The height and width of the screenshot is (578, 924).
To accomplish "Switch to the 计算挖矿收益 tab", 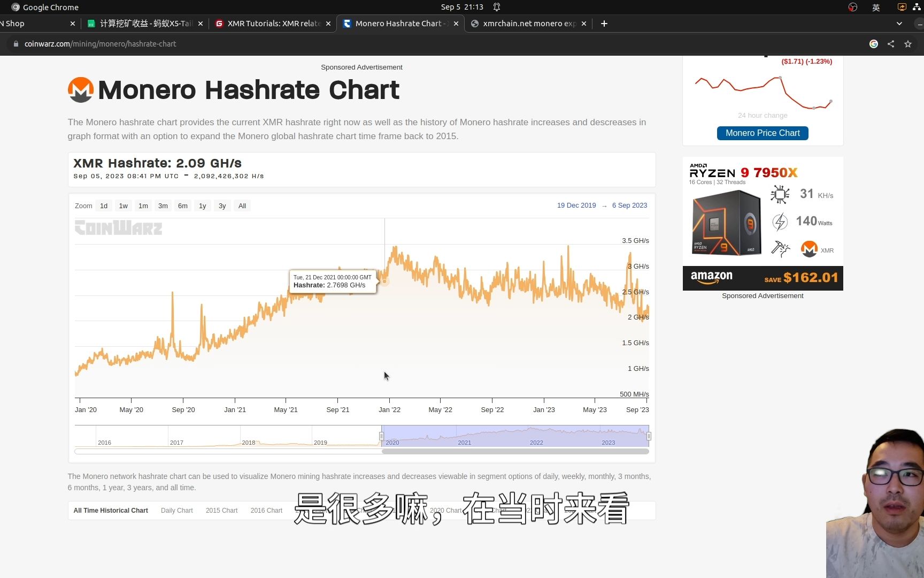I will [145, 24].
